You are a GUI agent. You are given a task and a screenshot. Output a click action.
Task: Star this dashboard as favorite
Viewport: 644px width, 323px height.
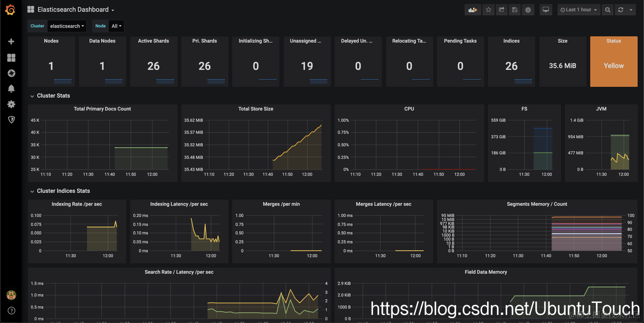coord(488,9)
